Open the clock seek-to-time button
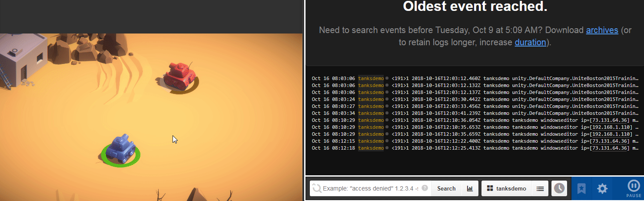The image size is (644, 201). pyautogui.click(x=559, y=188)
